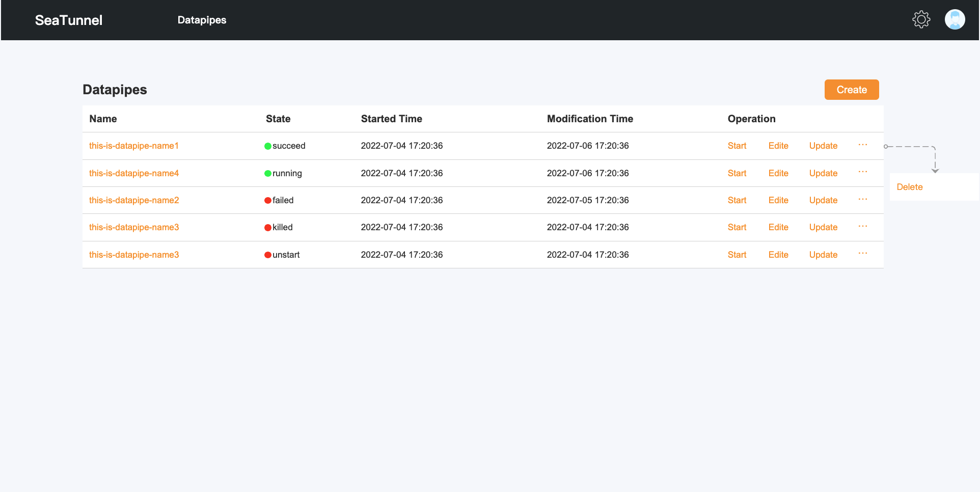Open the datapipe this-is-datapipe-name2
The image size is (980, 492).
pos(133,200)
